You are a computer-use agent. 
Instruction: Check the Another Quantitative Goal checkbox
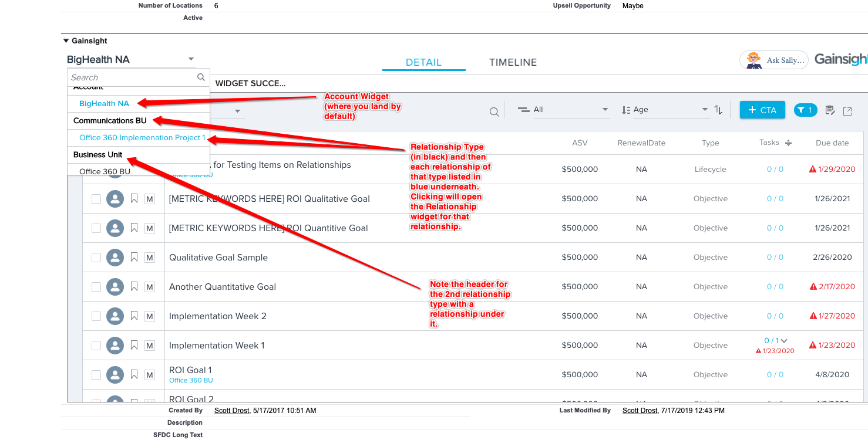pos(96,287)
